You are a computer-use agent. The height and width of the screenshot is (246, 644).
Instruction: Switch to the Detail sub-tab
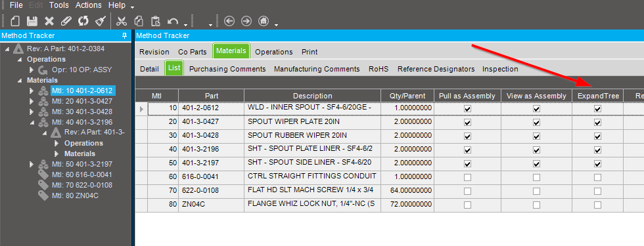click(x=149, y=70)
